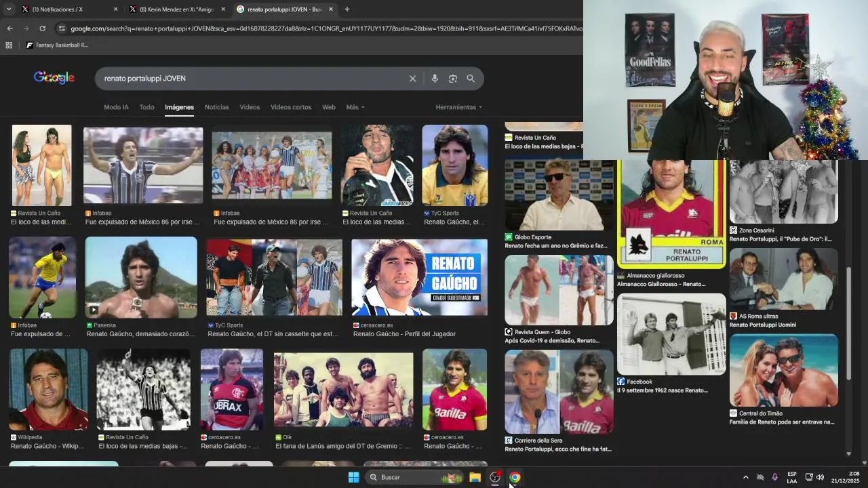Open the Infobae yellow jersey dribbling thumbnail
Screen dimensions: 868x488
click(43, 277)
